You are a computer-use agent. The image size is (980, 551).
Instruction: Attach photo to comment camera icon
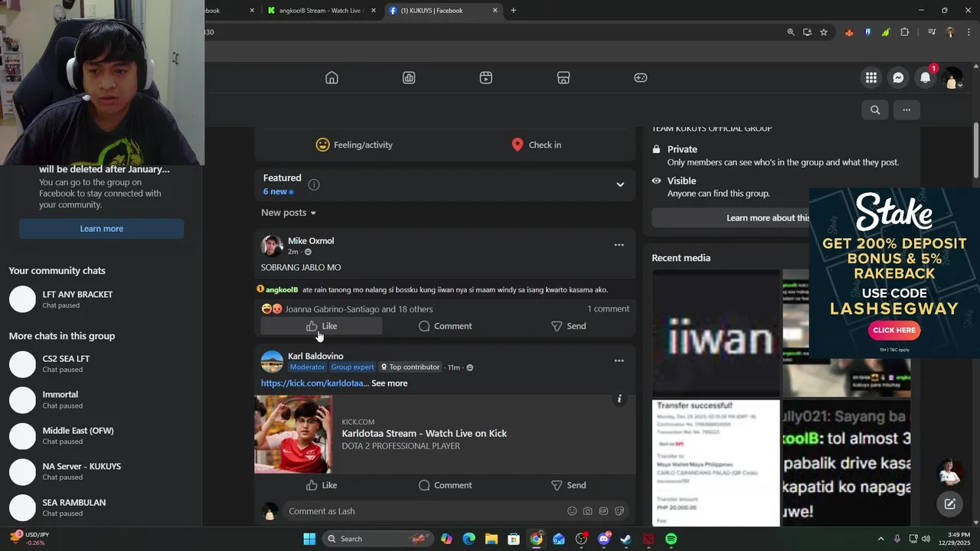[x=587, y=511]
